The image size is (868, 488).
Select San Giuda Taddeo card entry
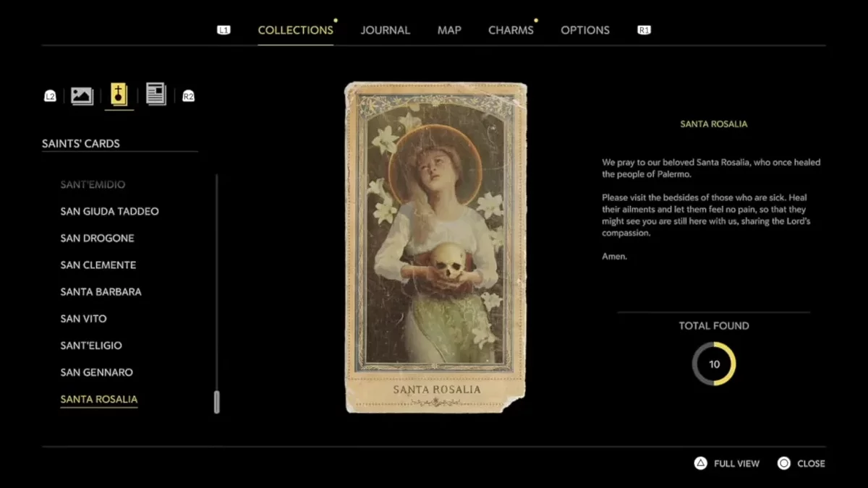[109, 211]
